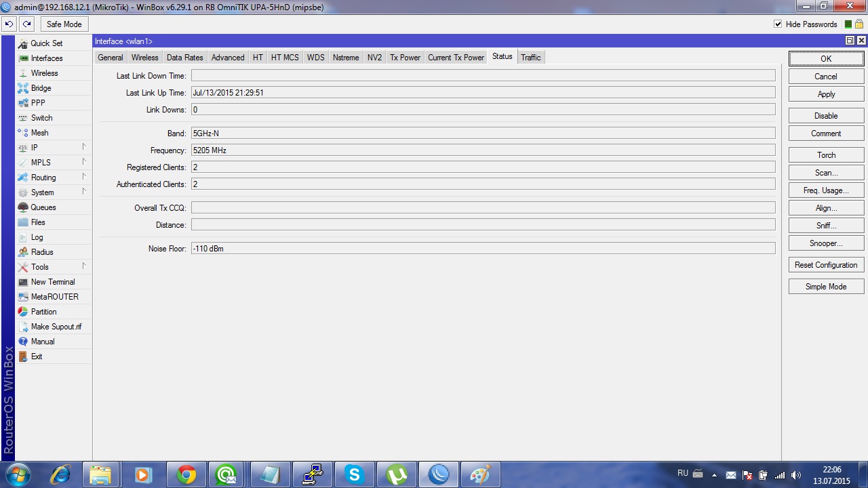Open the Files menu item
Image resolution: width=868 pixels, height=488 pixels.
point(38,222)
